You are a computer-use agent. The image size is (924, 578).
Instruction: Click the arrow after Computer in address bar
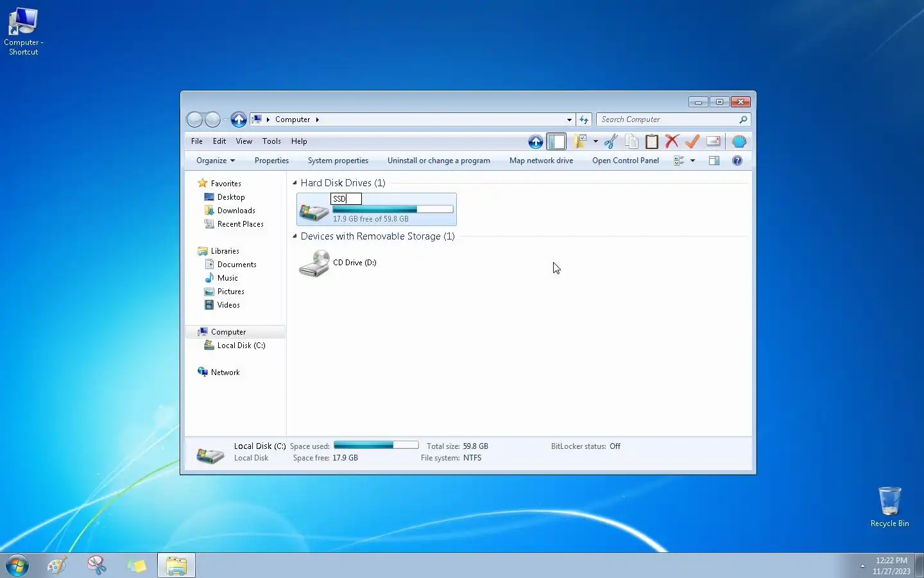317,119
